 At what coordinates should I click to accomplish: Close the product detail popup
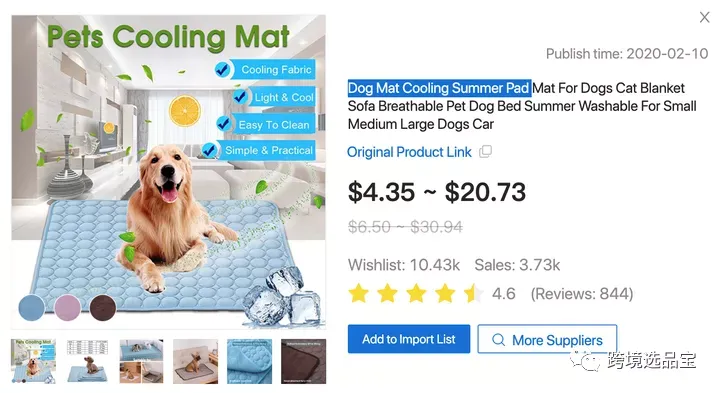(704, 17)
